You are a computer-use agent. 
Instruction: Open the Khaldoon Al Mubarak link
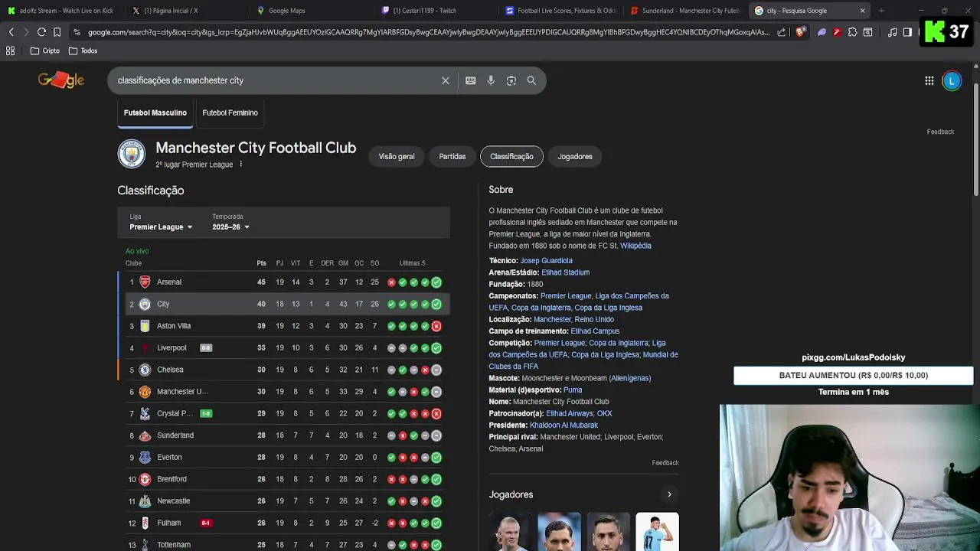(x=563, y=425)
